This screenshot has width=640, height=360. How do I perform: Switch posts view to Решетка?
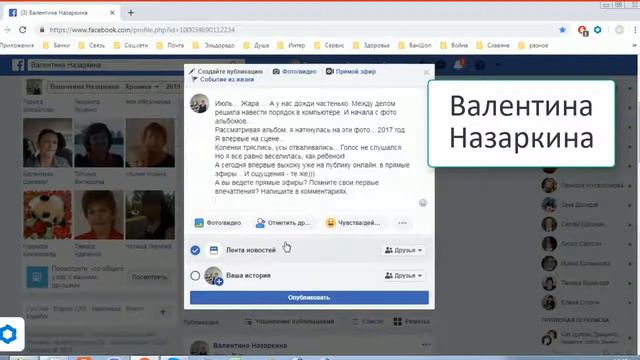[411, 322]
